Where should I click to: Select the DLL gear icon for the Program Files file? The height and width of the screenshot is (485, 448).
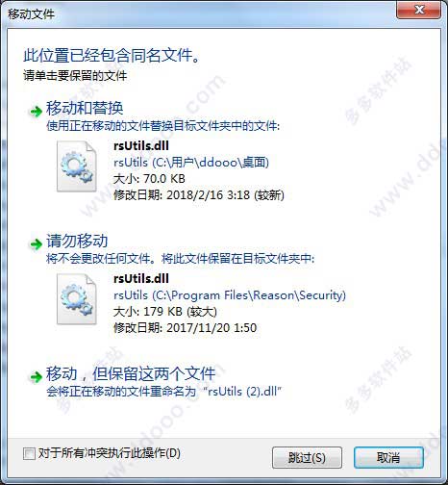pyautogui.click(x=77, y=299)
